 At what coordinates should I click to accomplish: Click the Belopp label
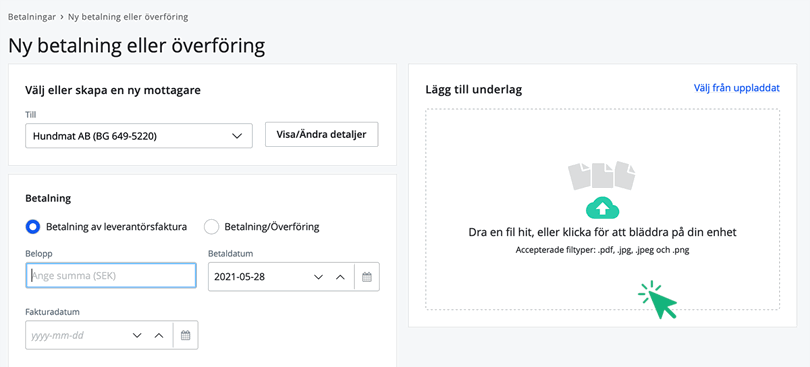coord(39,254)
